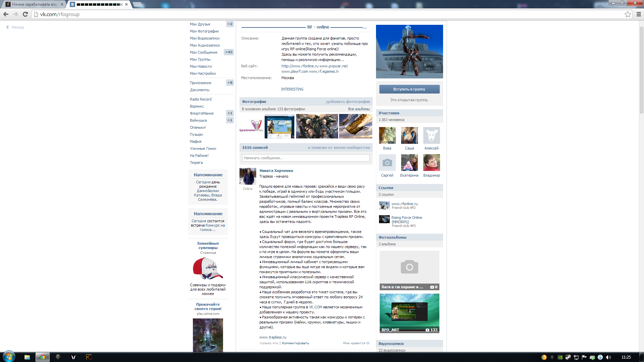Open 'Мои Группы' menu item
The height and width of the screenshot is (362, 644).
[x=200, y=59]
